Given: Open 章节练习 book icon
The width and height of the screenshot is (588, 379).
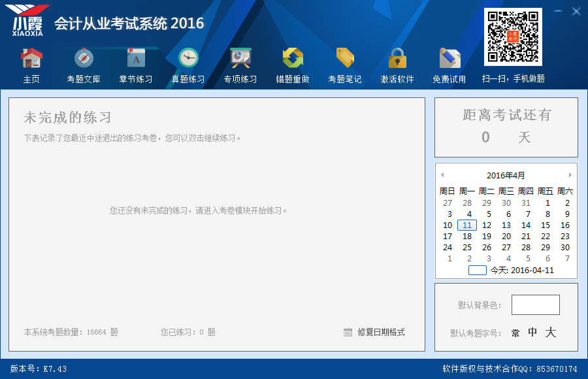Looking at the screenshot, I should pos(136,58).
